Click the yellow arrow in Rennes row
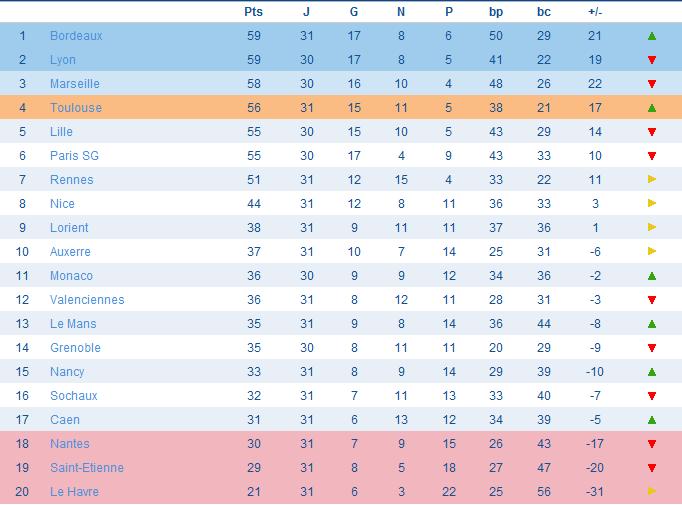The width and height of the screenshot is (682, 505). pos(652,180)
